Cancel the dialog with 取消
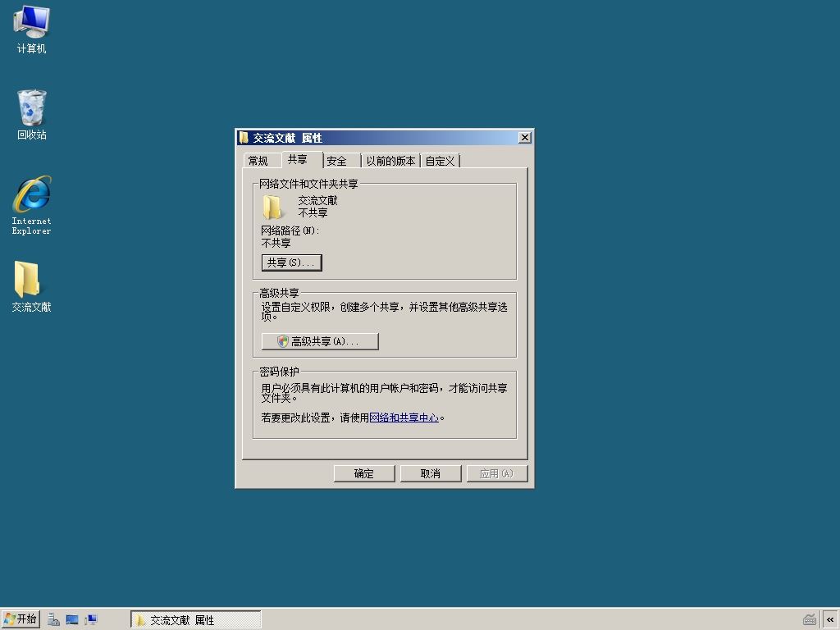This screenshot has height=630, width=840. pos(430,473)
